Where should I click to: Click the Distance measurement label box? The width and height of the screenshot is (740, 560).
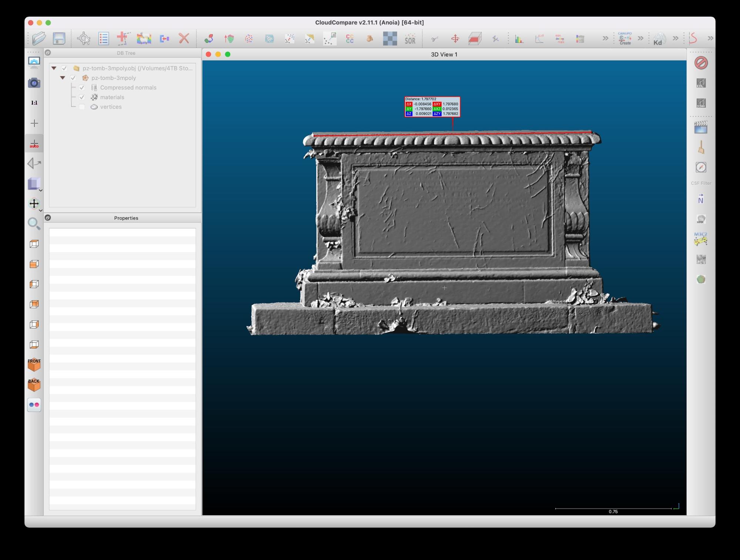coord(432,107)
